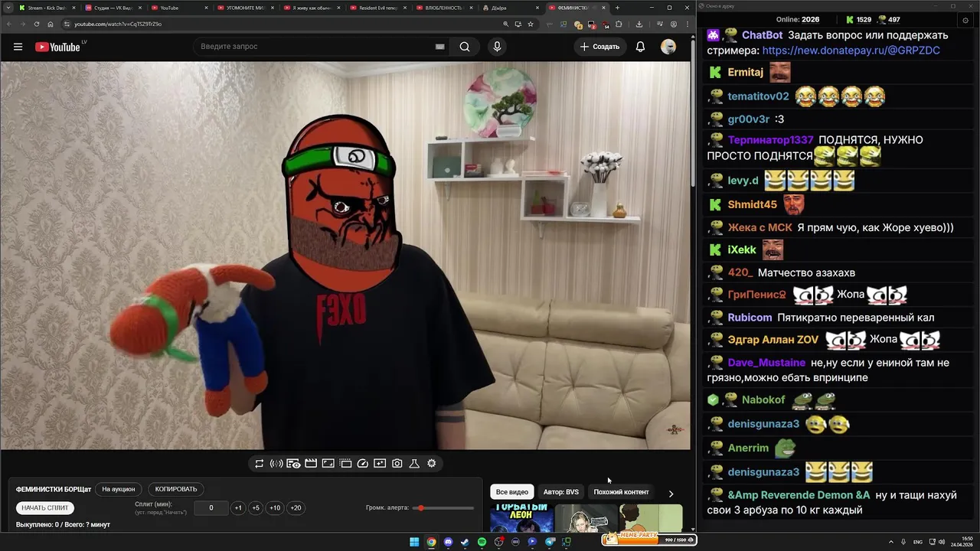Image resolution: width=980 pixels, height=551 pixels.
Task: Switch to the Resident Evil browser tab
Action: coord(378,8)
